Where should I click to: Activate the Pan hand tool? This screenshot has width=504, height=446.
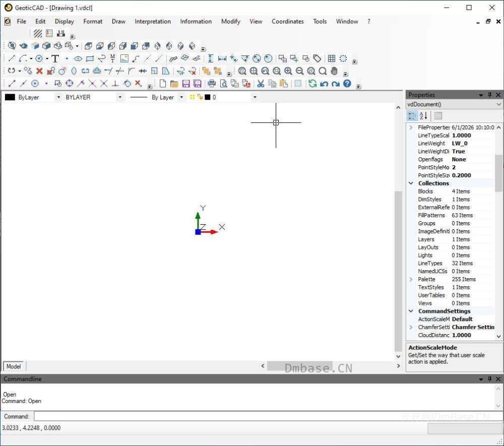(334, 71)
